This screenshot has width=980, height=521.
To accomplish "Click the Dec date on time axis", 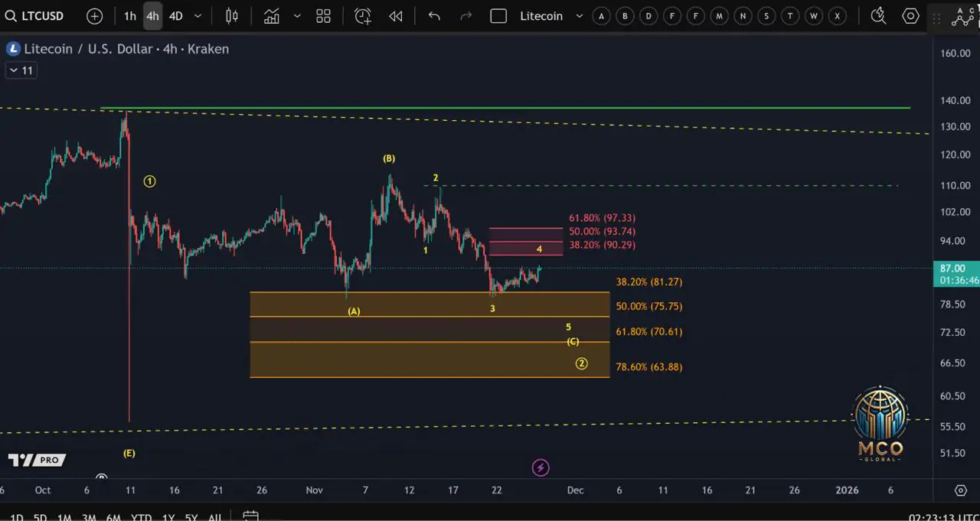I will pyautogui.click(x=576, y=490).
